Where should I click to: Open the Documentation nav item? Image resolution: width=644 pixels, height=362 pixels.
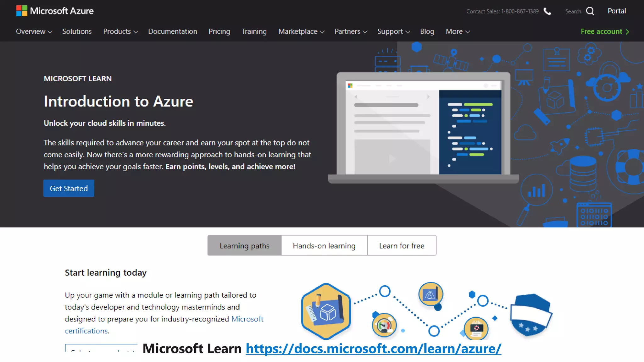(173, 31)
